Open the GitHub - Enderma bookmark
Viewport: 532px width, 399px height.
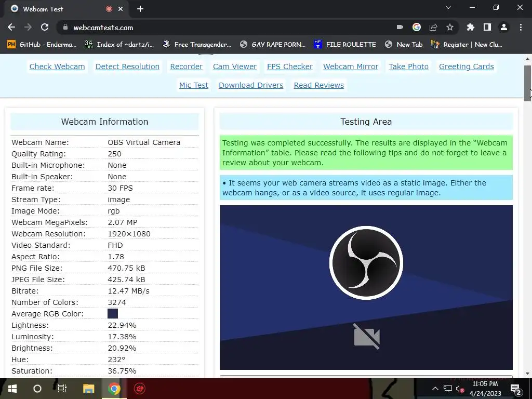(x=42, y=45)
